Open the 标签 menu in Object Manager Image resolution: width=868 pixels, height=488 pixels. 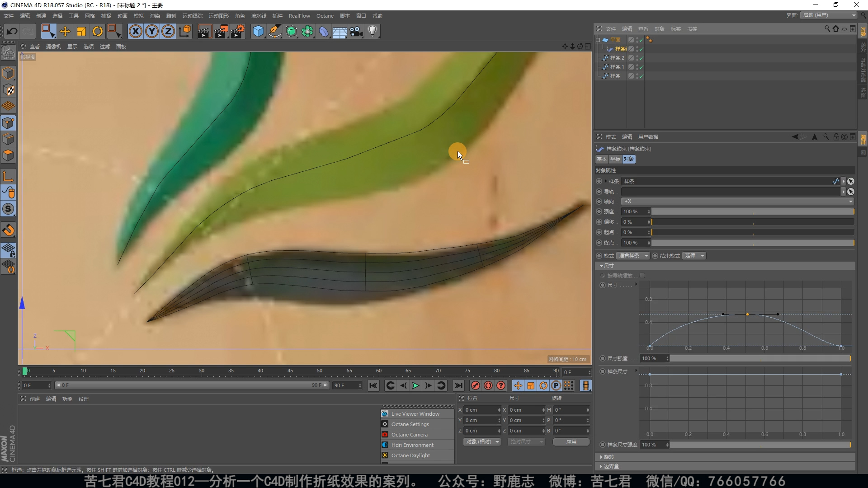click(x=675, y=29)
